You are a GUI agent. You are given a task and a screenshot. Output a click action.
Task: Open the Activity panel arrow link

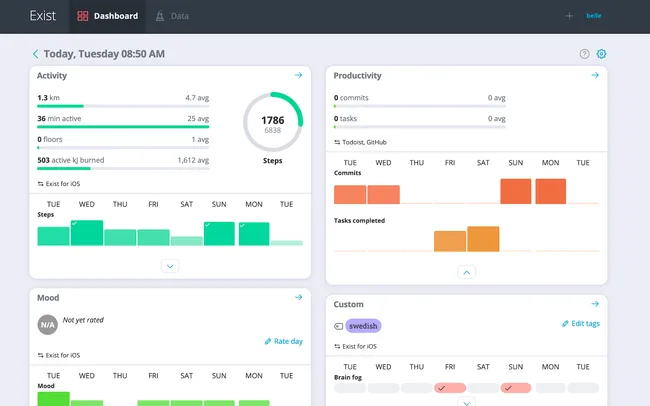click(298, 75)
